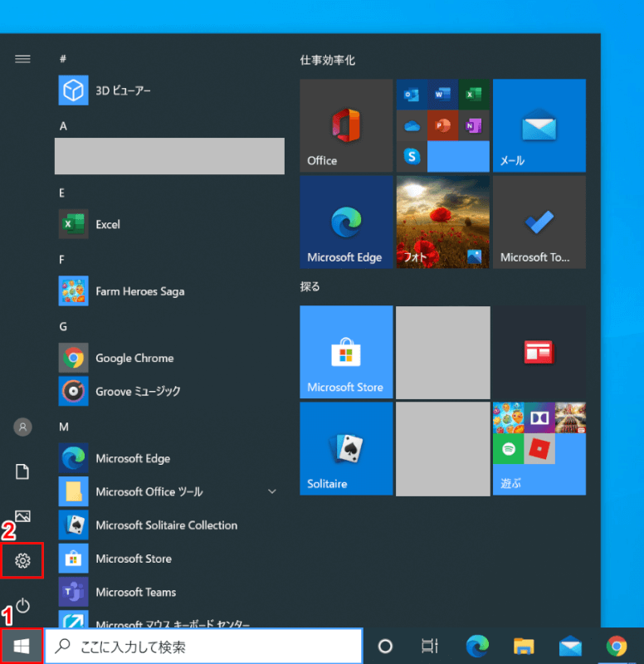Viewport: 644px width, 664px height.
Task: Open File Explorer from the taskbar
Action: 524,647
